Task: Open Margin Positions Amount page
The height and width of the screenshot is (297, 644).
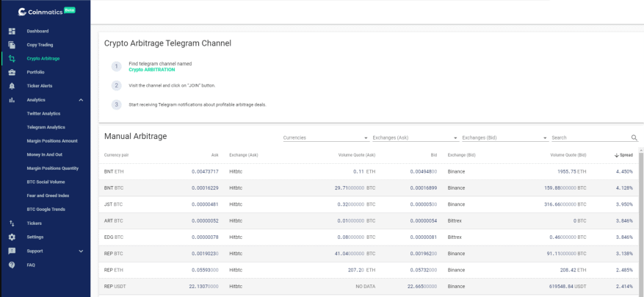Action: 52,141
